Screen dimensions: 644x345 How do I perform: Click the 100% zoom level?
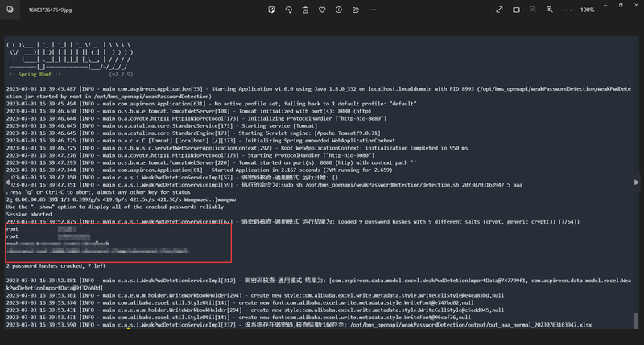click(x=588, y=10)
